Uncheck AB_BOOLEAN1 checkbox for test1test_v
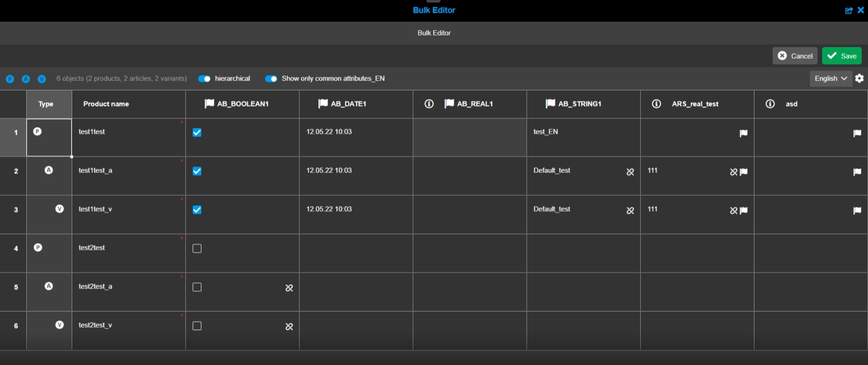This screenshot has height=365, width=868. 197,210
